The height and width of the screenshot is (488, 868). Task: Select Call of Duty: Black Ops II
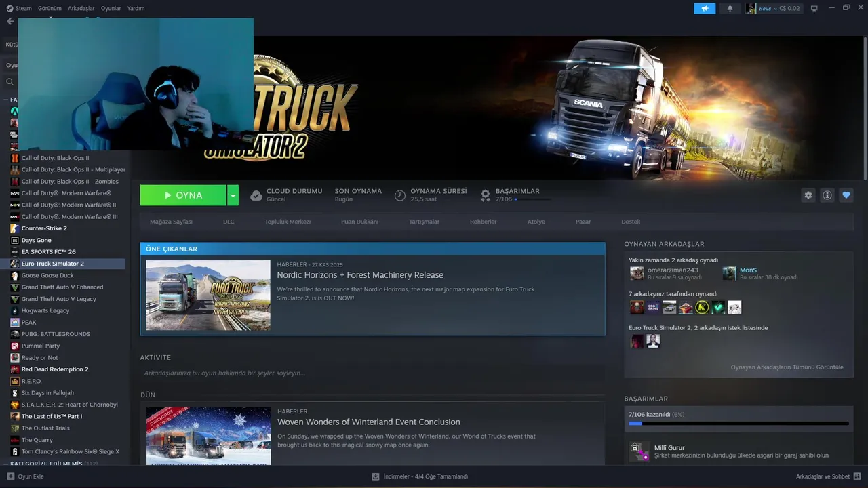[x=55, y=158]
